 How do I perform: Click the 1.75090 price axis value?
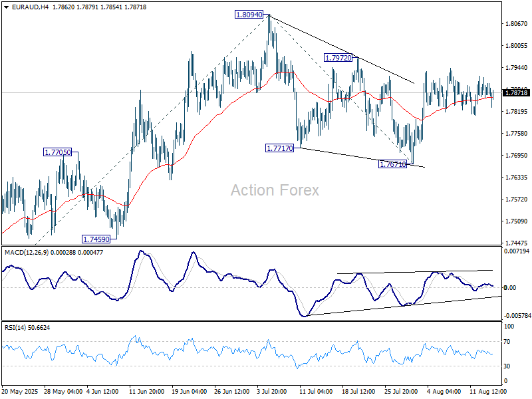(517, 221)
